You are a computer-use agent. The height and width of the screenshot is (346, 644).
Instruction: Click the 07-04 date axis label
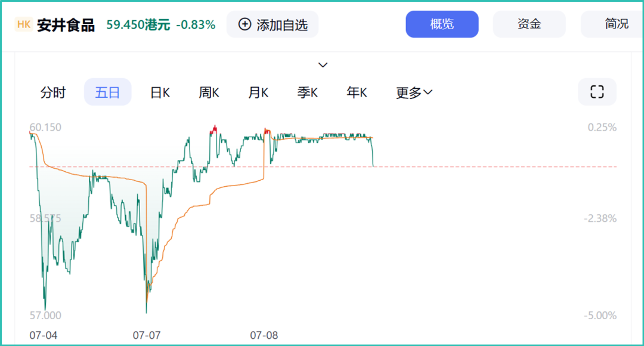43,335
